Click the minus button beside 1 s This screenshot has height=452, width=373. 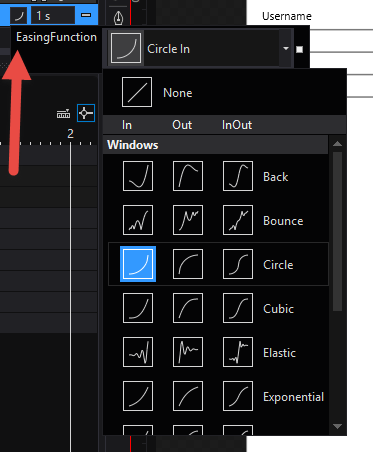[86, 15]
